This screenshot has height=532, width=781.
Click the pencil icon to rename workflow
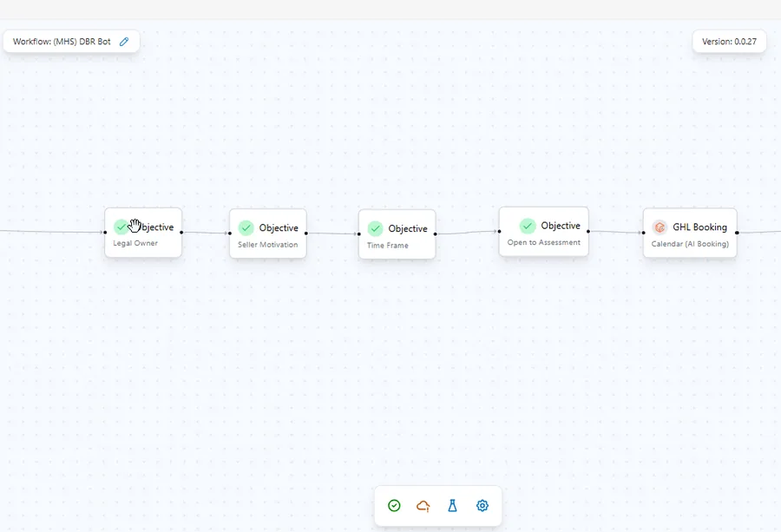(124, 42)
